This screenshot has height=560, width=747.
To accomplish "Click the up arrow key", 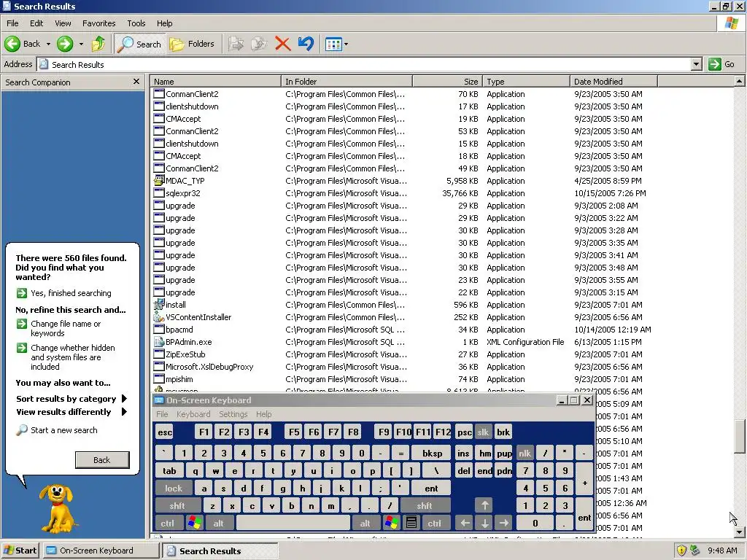I will 484,505.
